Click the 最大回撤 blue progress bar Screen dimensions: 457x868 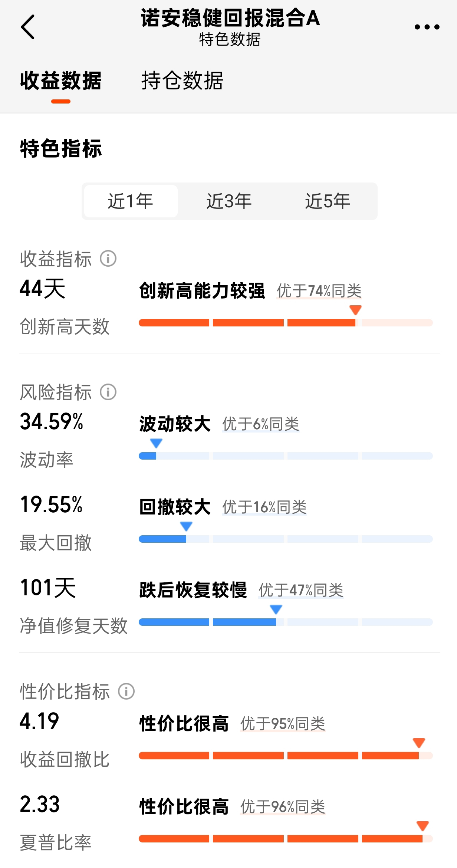click(x=286, y=539)
